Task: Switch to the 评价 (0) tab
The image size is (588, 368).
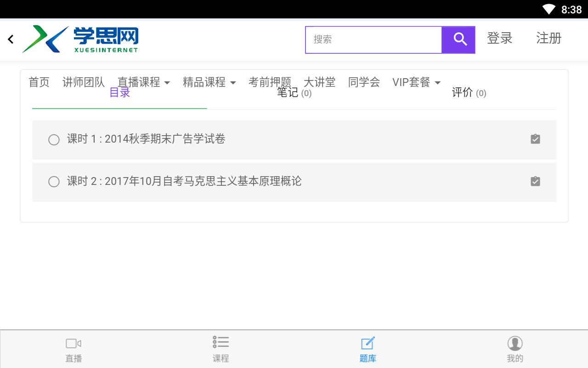Action: pos(469,92)
